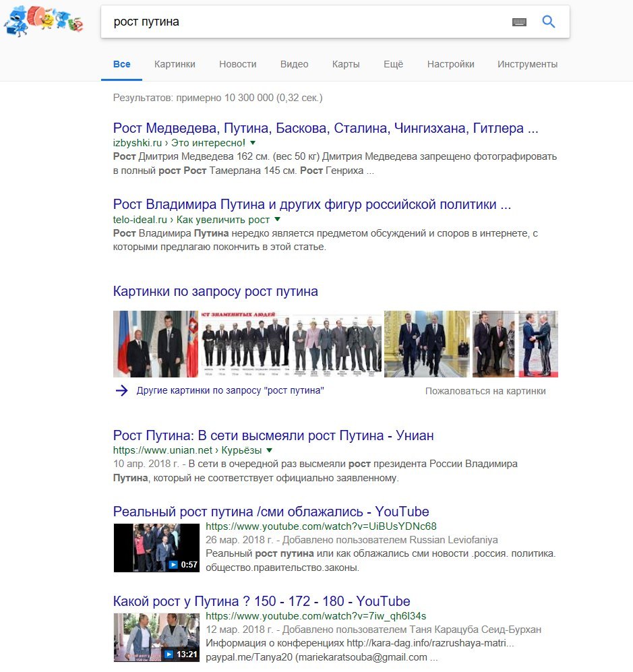Viewport: 633px width, 672px height.
Task: Open the on-screen keyboard icon
Action: point(519,22)
